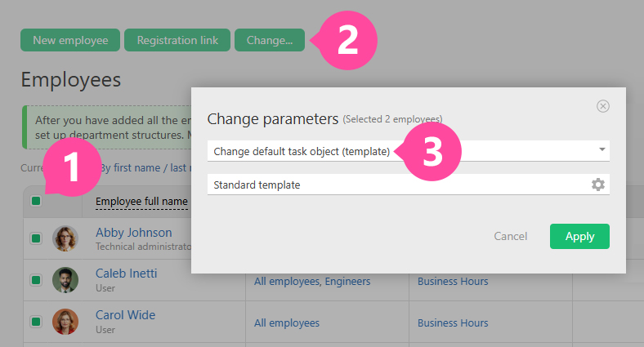Toggle the select-all employees checkbox
This screenshot has height=347, width=644.
36,202
